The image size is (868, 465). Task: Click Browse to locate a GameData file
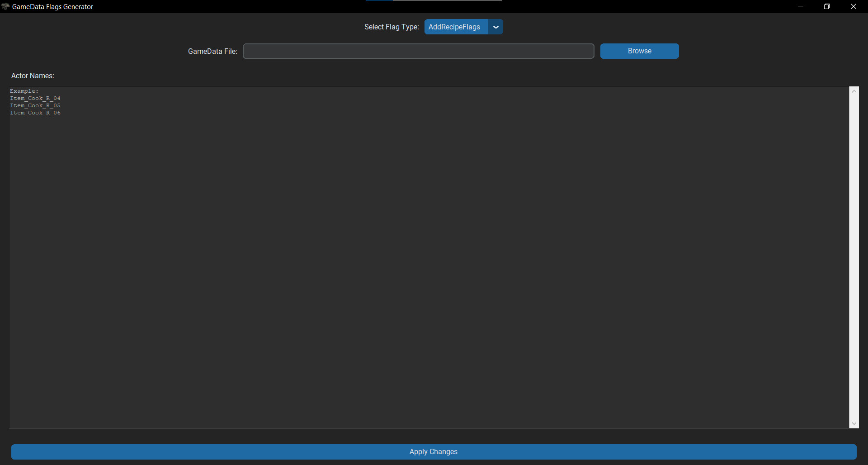coord(639,51)
